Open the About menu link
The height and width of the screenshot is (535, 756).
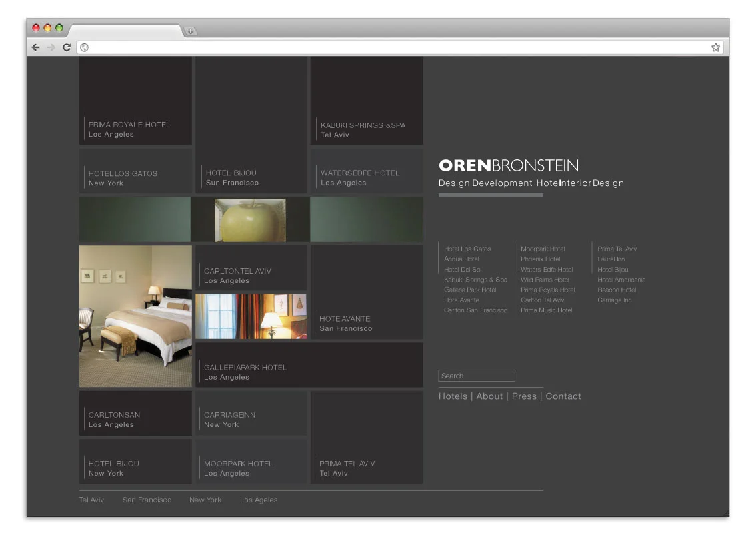click(489, 396)
